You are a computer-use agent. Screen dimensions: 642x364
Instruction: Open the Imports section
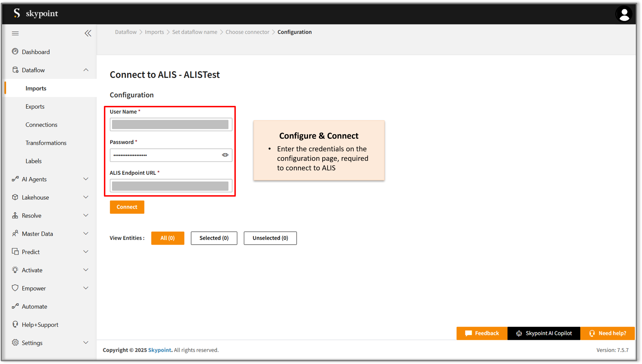point(36,88)
